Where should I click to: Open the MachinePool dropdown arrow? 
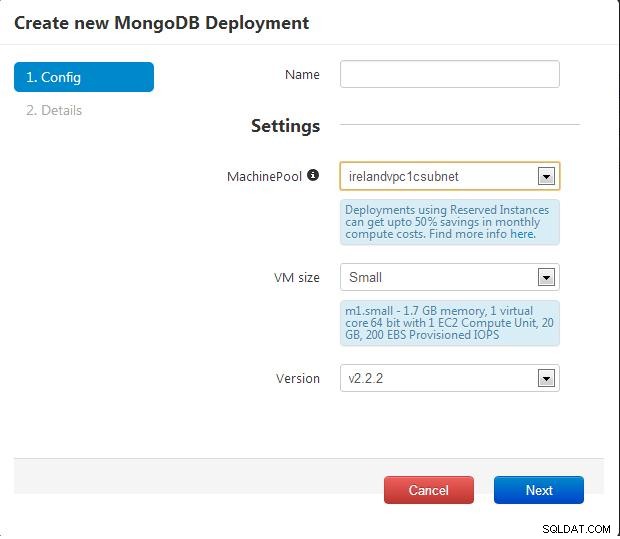546,176
